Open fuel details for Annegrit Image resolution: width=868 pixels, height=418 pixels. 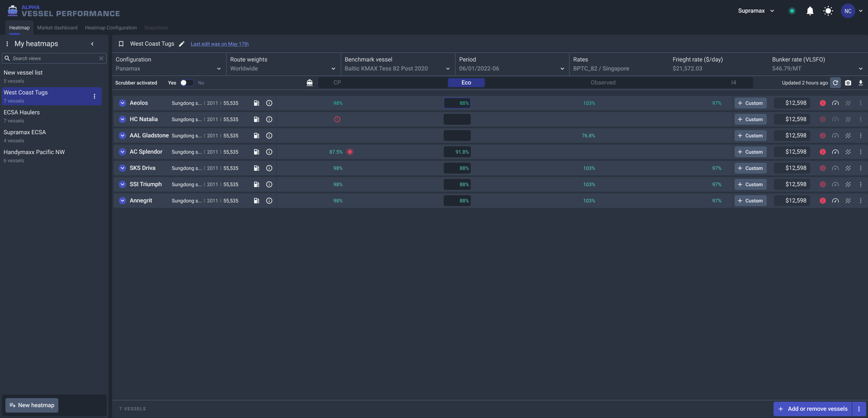(x=256, y=201)
